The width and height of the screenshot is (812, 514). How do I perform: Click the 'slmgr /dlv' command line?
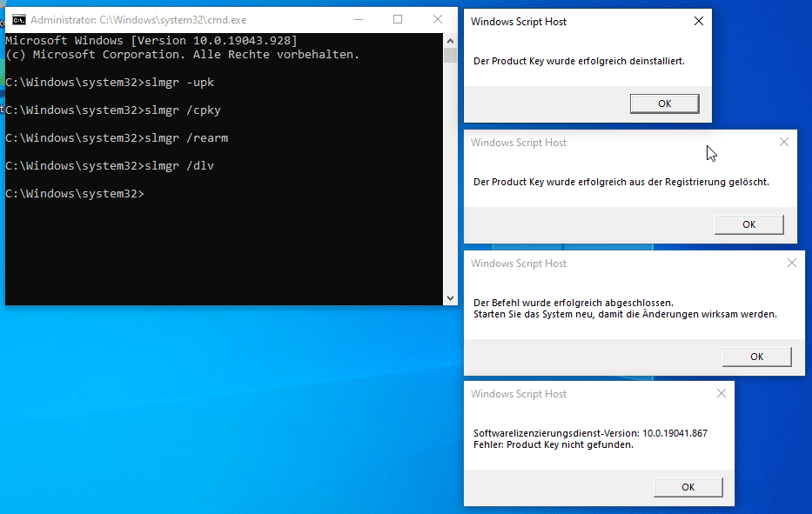110,166
